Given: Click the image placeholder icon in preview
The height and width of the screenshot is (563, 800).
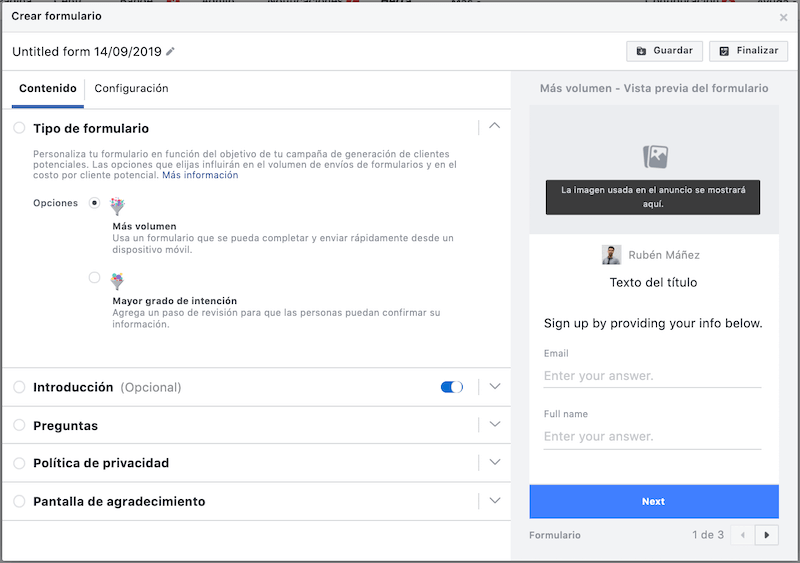Looking at the screenshot, I should tap(655, 156).
